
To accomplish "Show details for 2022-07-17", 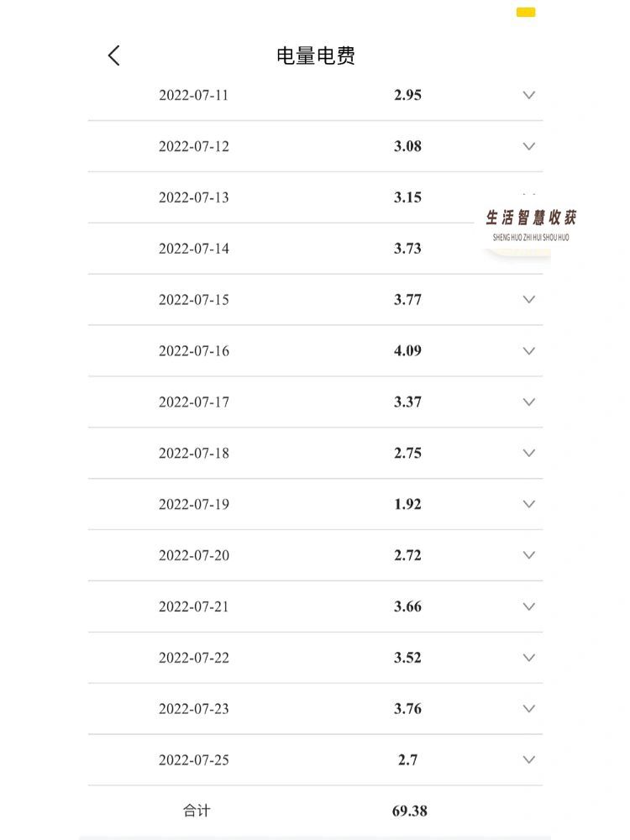I will coord(529,402).
